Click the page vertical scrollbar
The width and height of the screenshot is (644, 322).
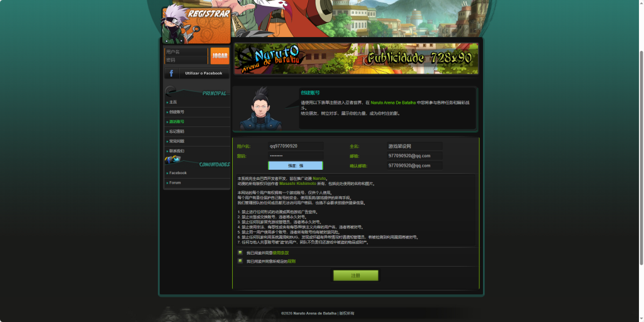click(x=641, y=158)
